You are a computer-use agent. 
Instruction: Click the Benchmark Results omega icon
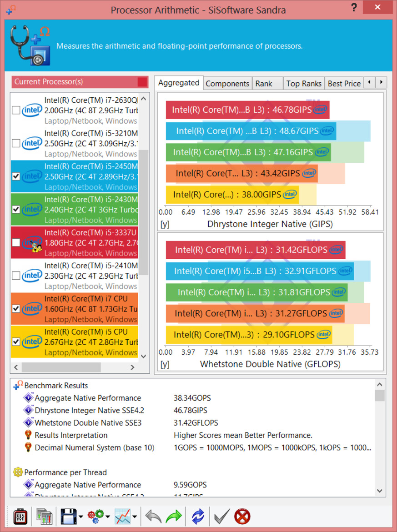tap(18, 385)
